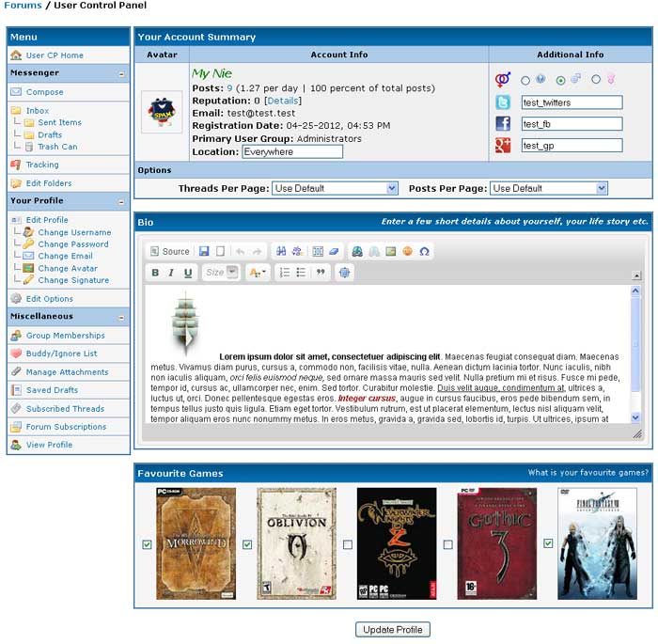658x644 pixels.
Task: Open the reputation Details link
Action: coord(283,101)
